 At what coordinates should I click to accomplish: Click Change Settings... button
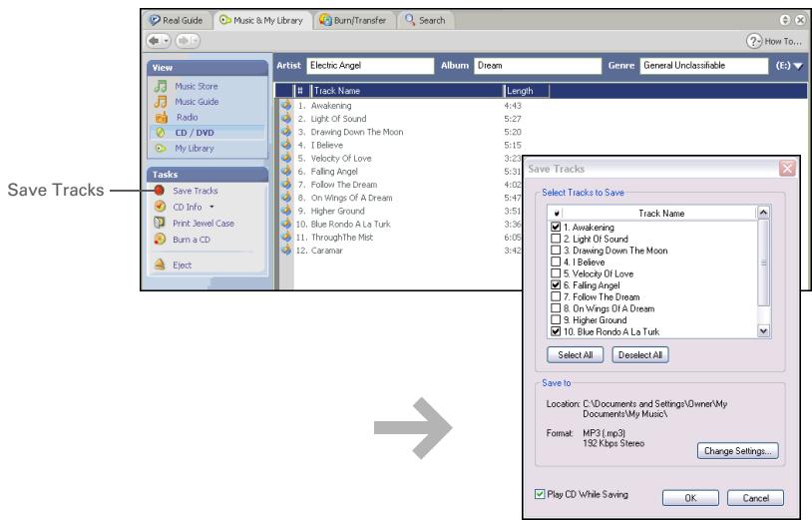pos(737,450)
